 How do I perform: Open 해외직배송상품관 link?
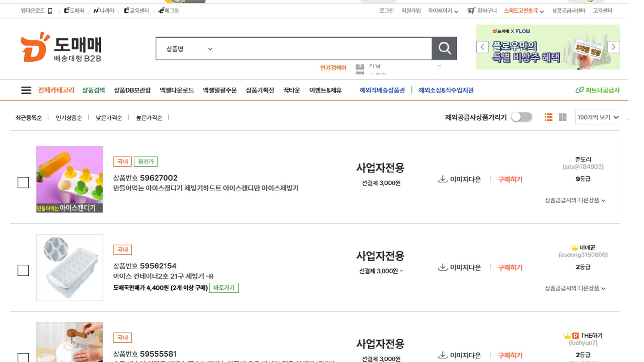382,90
